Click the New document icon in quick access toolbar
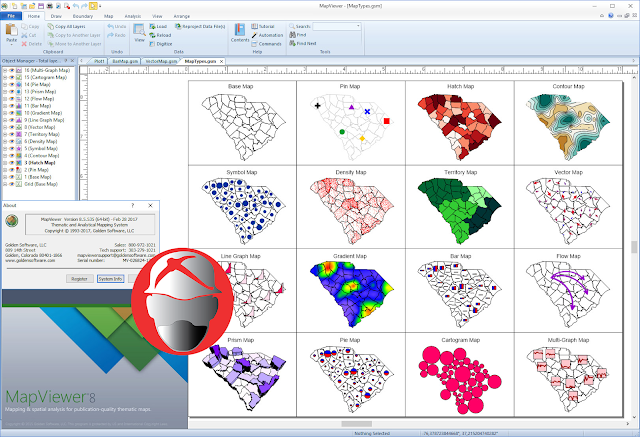 pos(14,6)
